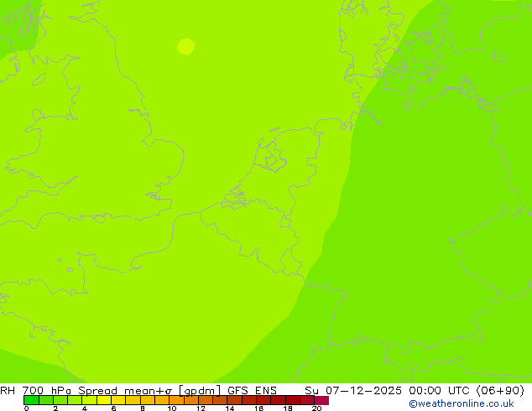Select the forecast offset text '(06+90)'
Screen dimensions: 532x411
pyautogui.click(x=500, y=391)
